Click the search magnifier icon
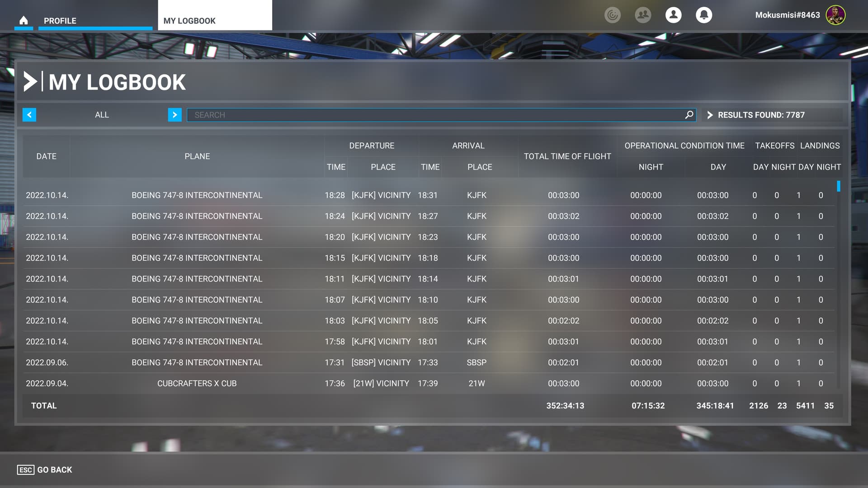This screenshot has height=488, width=868. pos(689,115)
